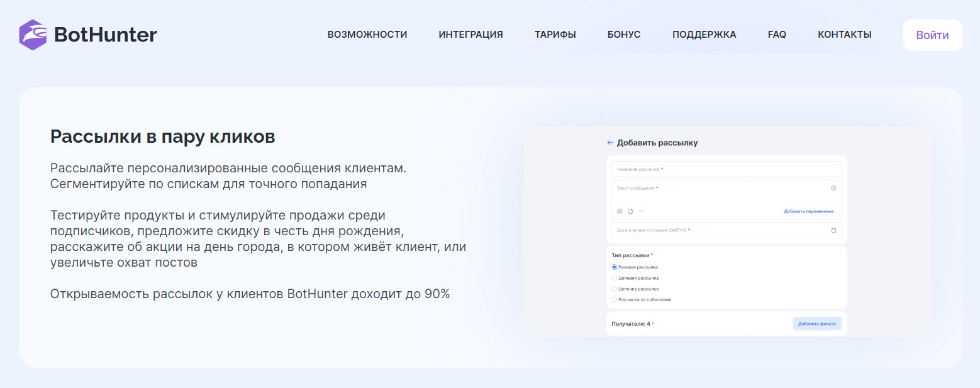Open the ТАРИФЫ page

point(555,35)
